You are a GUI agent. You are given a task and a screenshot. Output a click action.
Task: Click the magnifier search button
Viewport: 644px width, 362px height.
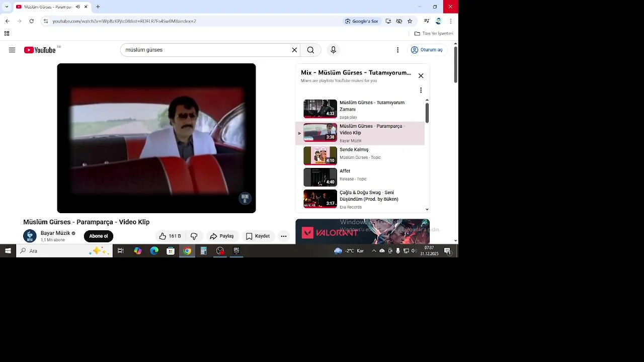point(310,50)
